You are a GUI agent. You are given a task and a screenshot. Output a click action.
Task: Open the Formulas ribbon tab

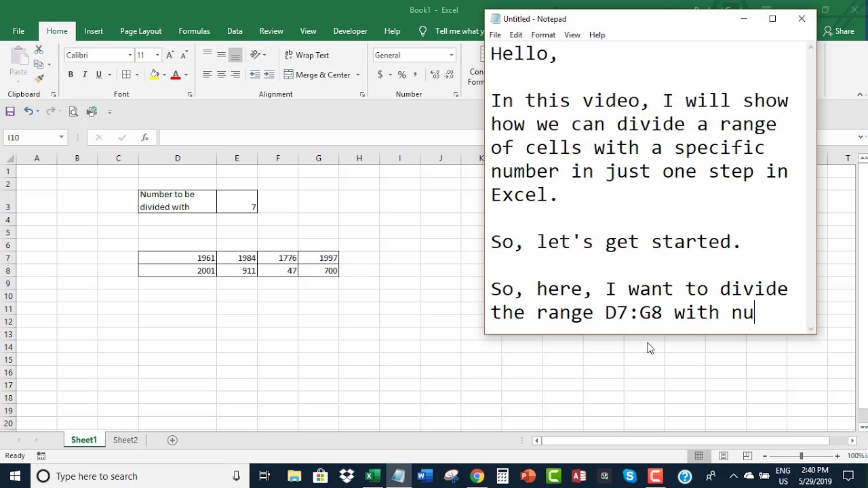point(194,31)
